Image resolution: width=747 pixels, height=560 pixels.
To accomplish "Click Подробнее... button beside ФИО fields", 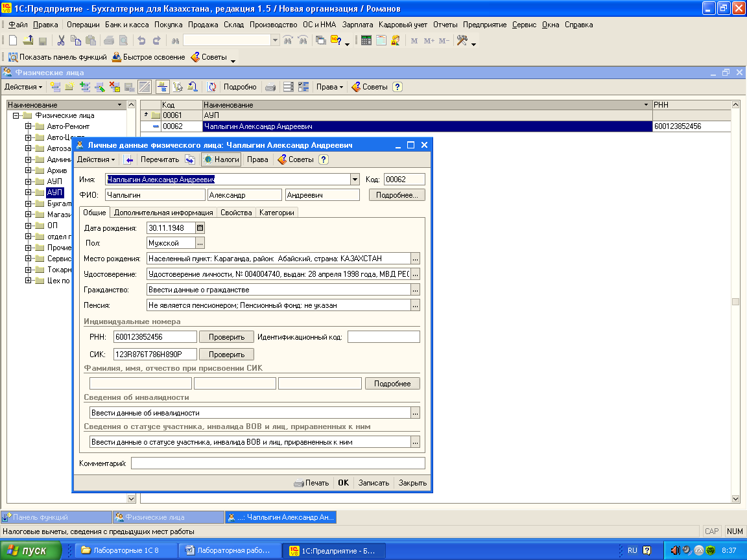I will click(397, 194).
